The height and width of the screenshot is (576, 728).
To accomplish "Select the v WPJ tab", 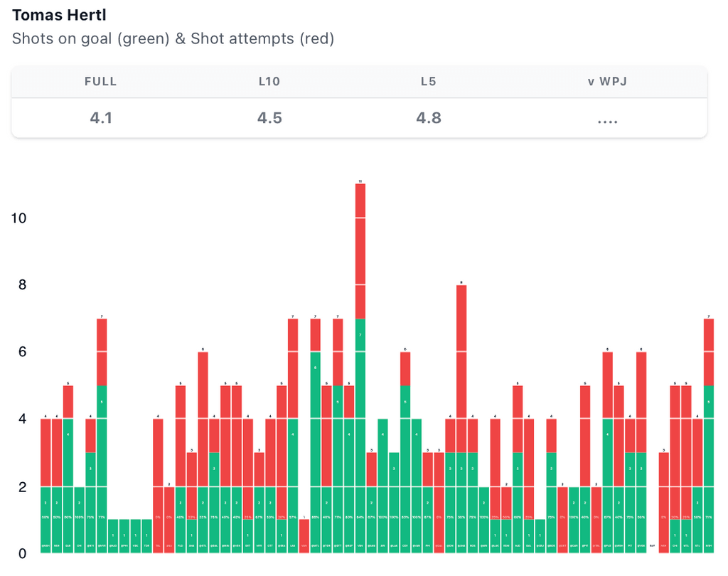I will 607,81.
